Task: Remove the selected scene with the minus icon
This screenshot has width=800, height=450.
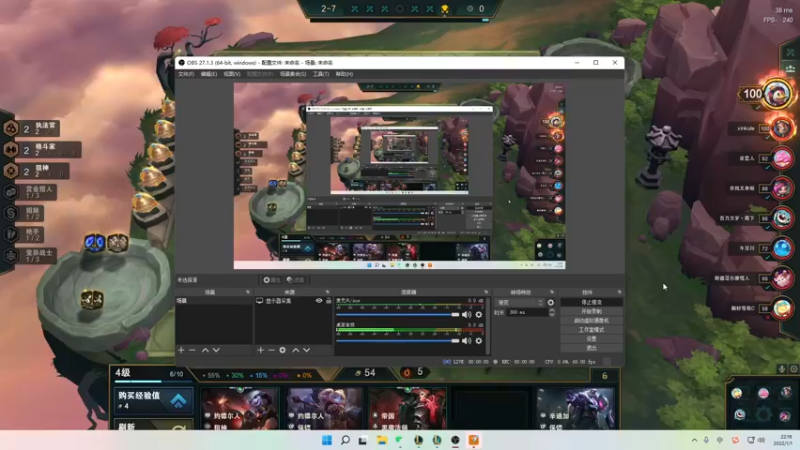Action: click(192, 350)
